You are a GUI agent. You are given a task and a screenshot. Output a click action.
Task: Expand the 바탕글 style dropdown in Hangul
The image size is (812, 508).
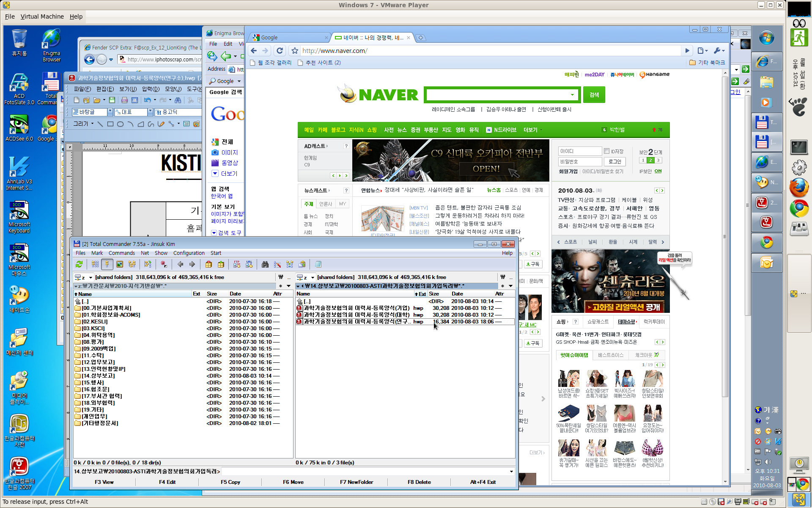click(110, 112)
